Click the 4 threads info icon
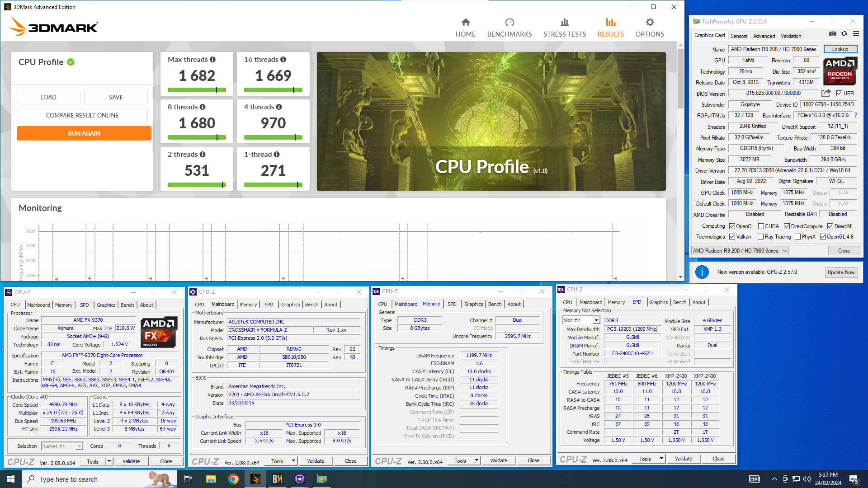The image size is (868, 488). [x=279, y=107]
